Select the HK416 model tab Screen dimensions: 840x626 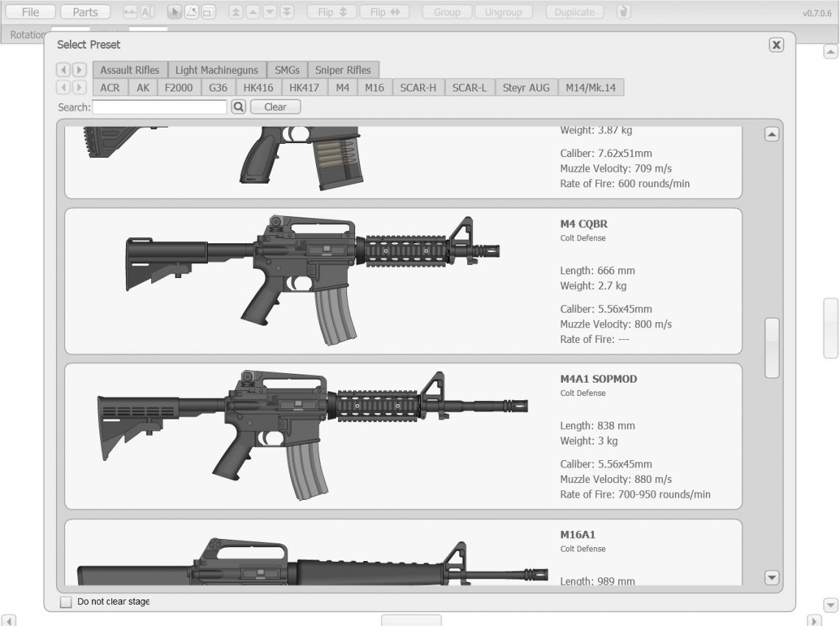tap(258, 87)
